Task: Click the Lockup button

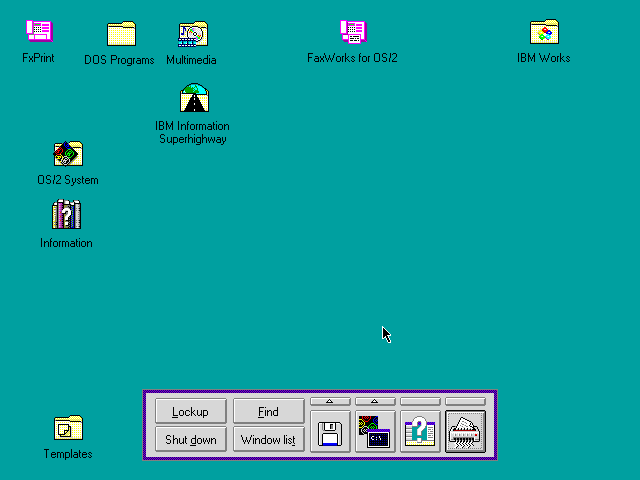Action: tap(191, 411)
